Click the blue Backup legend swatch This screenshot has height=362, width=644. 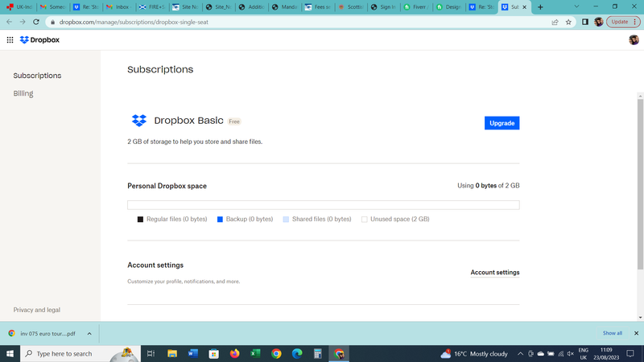coord(220,220)
